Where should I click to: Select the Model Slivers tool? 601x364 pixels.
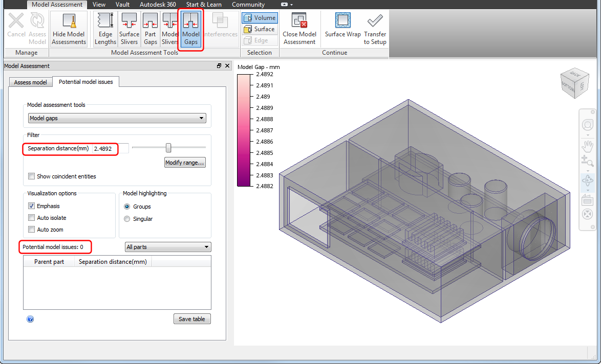170,29
